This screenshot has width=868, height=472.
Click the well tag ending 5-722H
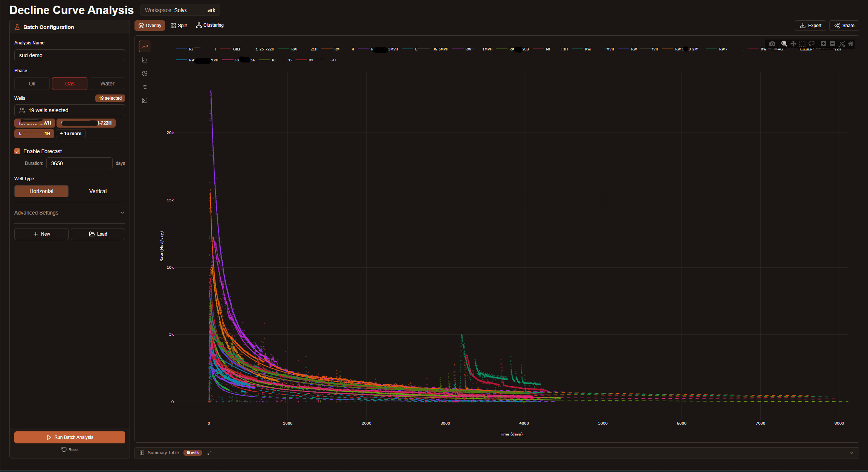tap(86, 123)
